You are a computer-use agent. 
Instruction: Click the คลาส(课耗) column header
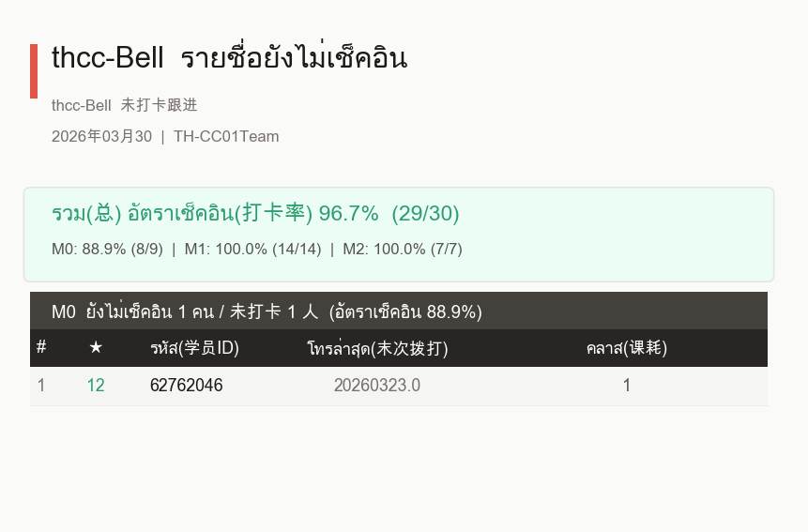(627, 347)
